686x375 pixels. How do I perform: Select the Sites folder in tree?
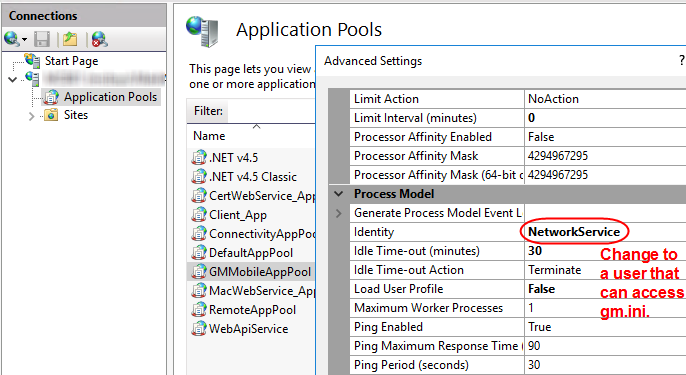[x=76, y=115]
